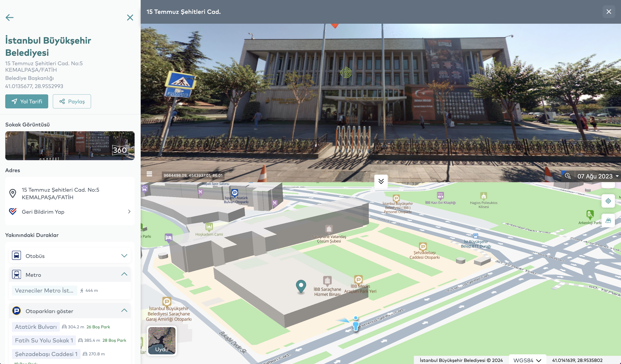Click the Yol Tarifi directions button
621x364 pixels.
(x=27, y=101)
